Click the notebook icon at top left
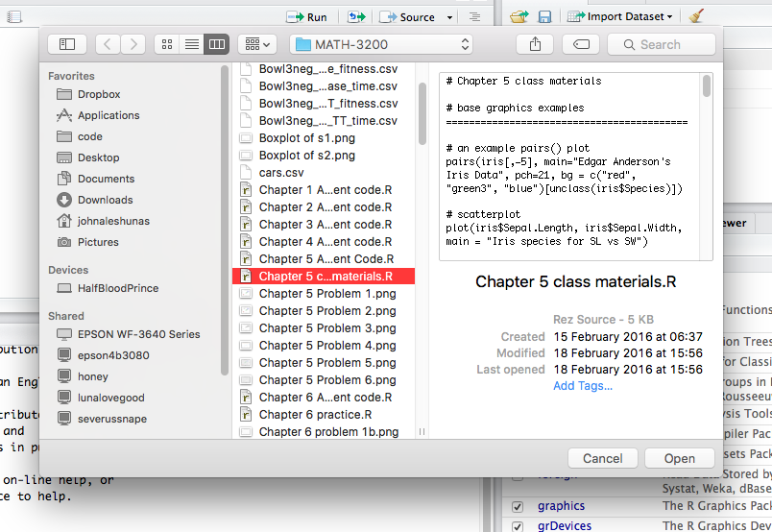772x532 pixels. (x=14, y=17)
